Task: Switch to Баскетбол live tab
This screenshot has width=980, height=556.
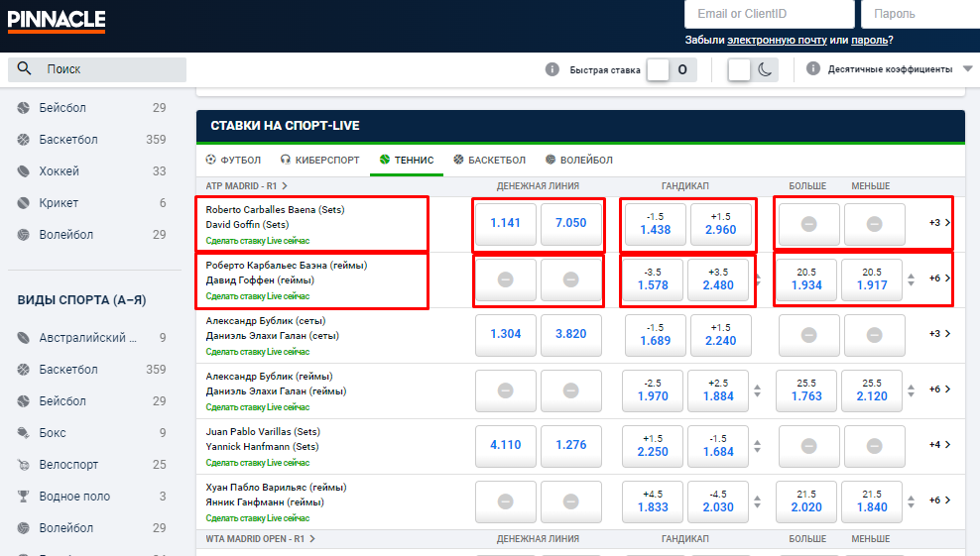Action: click(x=489, y=160)
